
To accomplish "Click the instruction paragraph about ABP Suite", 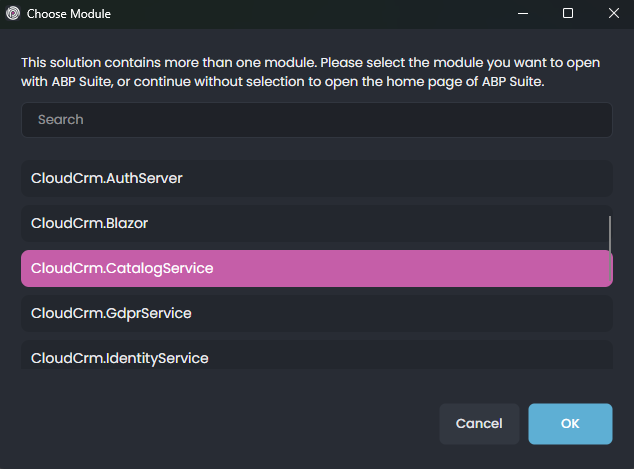I will [310, 72].
